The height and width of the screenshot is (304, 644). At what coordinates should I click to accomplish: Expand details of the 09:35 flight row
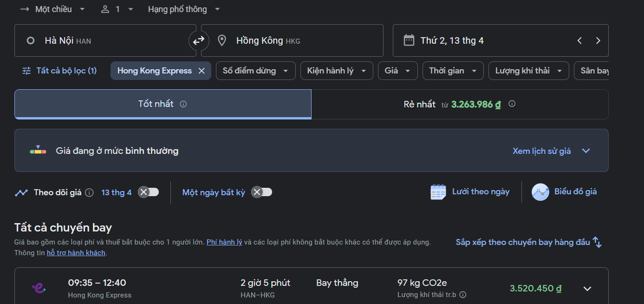click(x=587, y=288)
